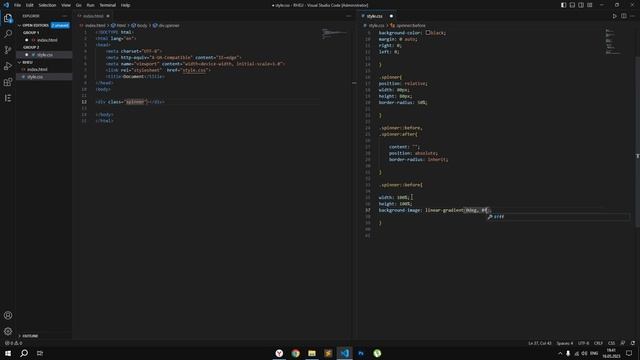640x360 pixels.
Task: Expand the Outline section
Action: [x=29, y=336]
